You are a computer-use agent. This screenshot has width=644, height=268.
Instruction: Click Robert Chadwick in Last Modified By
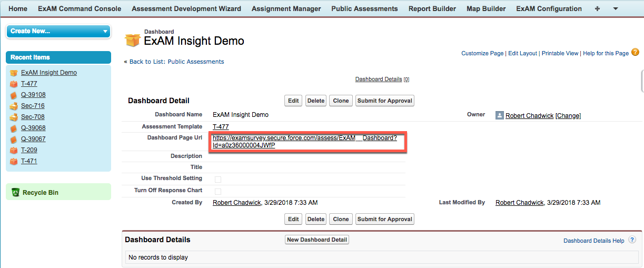pos(519,203)
